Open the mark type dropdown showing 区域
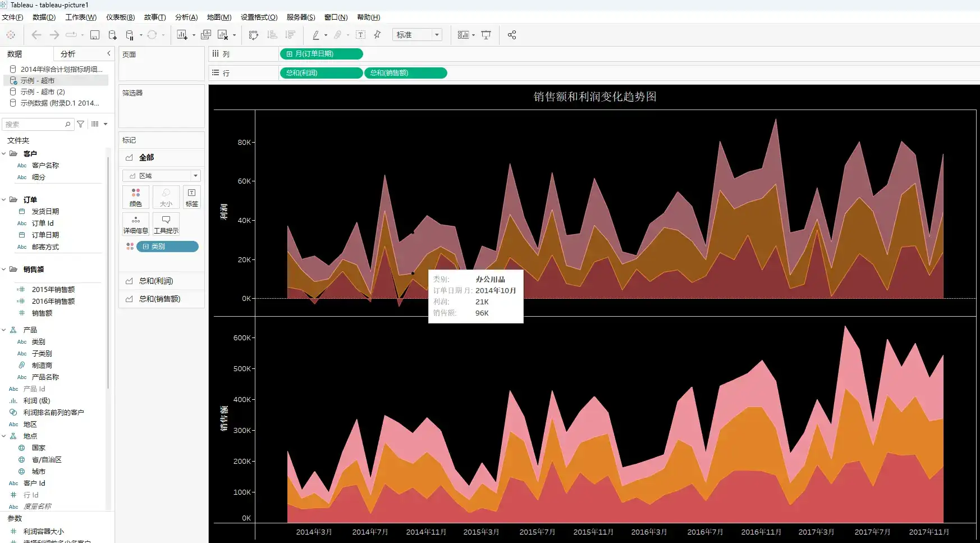 [x=161, y=175]
